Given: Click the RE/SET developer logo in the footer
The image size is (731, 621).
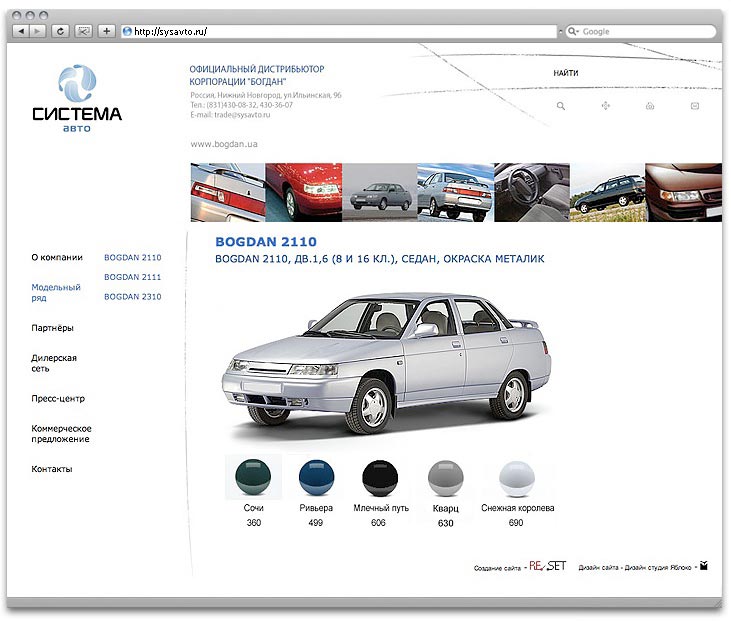Looking at the screenshot, I should tap(547, 566).
